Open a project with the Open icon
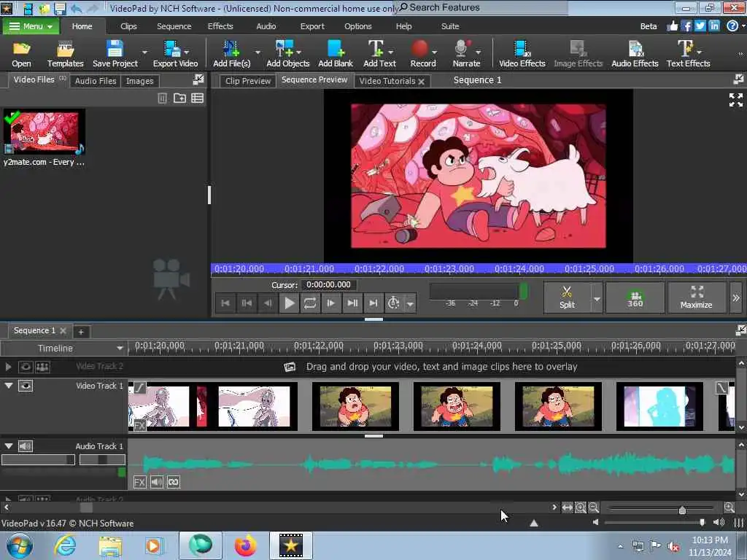 click(21, 54)
